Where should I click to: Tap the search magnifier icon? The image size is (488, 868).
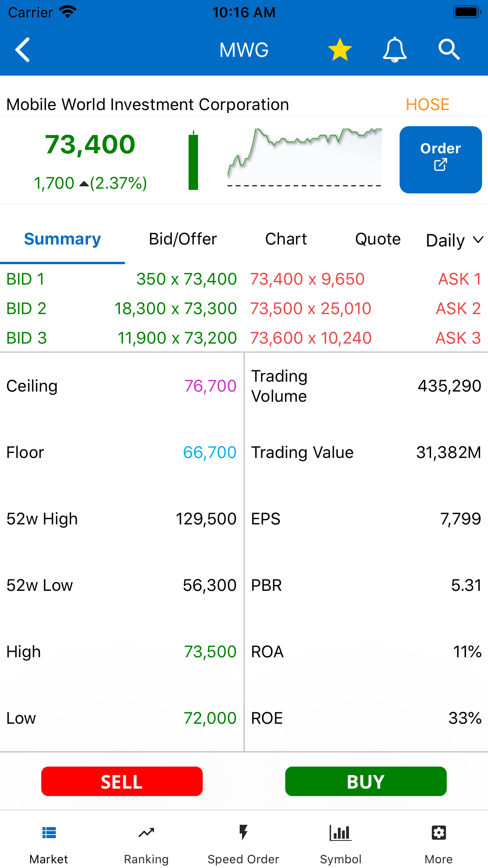(449, 50)
